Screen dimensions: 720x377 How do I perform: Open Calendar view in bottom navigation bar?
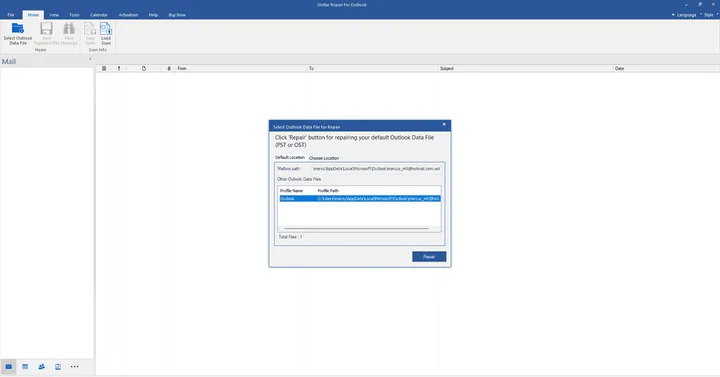click(25, 366)
